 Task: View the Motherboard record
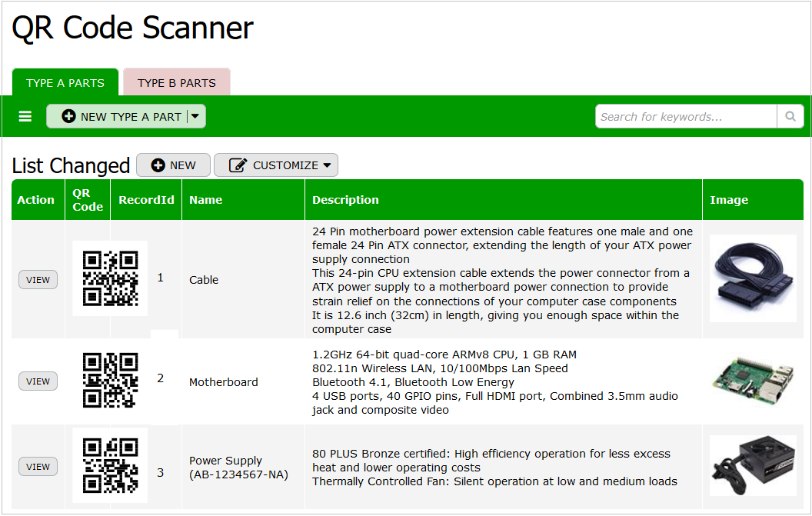click(38, 381)
